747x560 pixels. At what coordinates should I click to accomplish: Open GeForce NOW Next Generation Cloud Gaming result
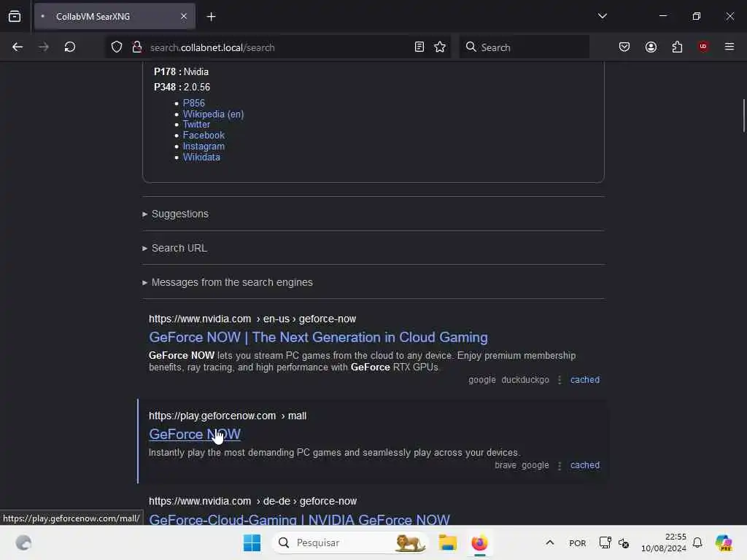point(318,337)
